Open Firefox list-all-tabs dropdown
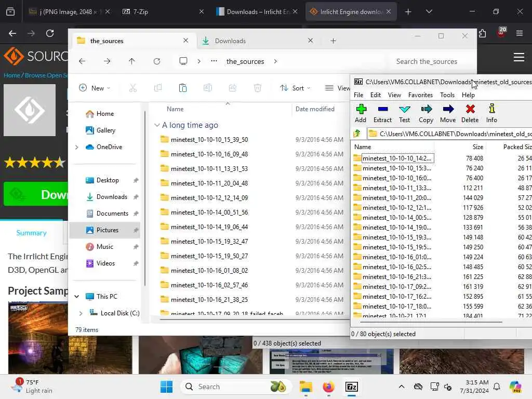 click(x=429, y=11)
